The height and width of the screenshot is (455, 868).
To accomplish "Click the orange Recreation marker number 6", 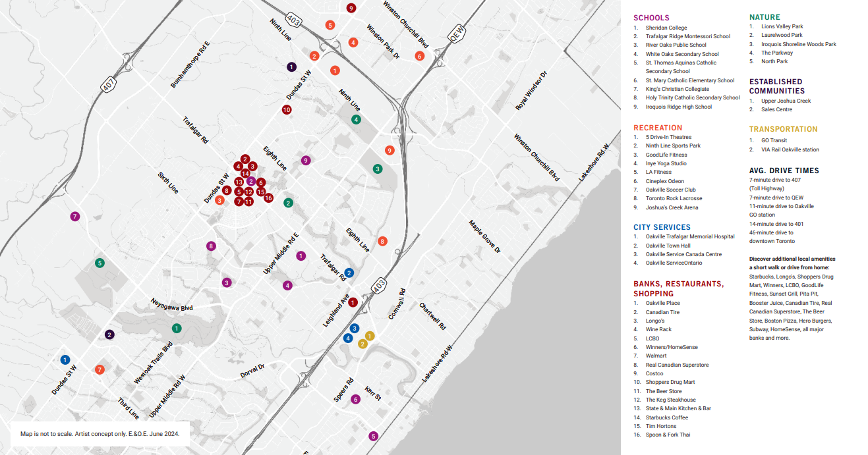I will [419, 56].
